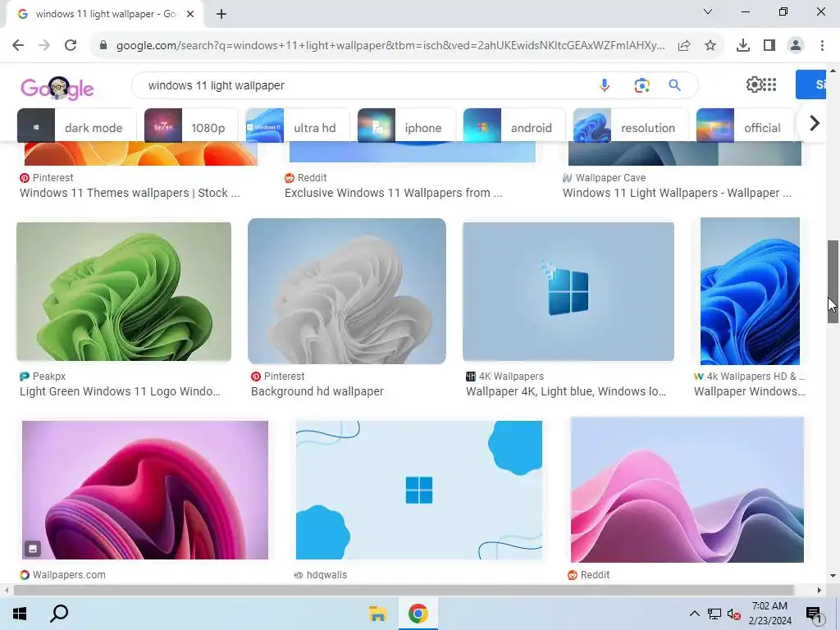Open Windows 11 Light Wallpapers - Wallpaper link
This screenshot has height=630, width=840.
tap(677, 193)
